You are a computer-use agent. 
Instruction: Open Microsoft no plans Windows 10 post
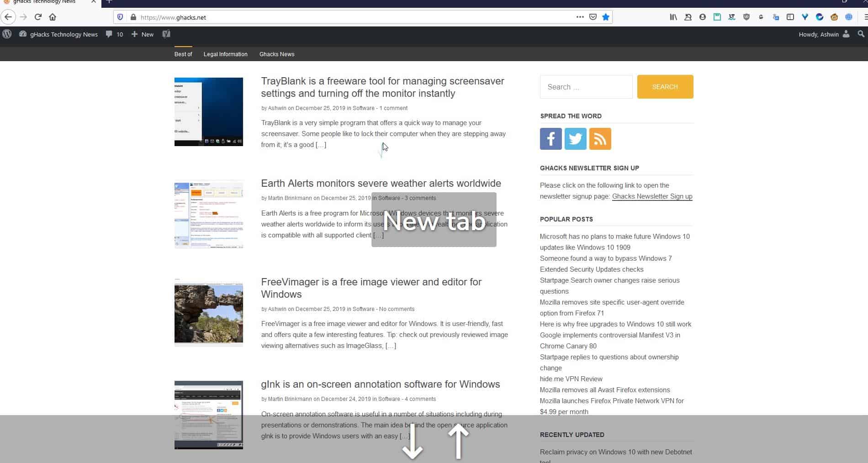[x=615, y=242]
